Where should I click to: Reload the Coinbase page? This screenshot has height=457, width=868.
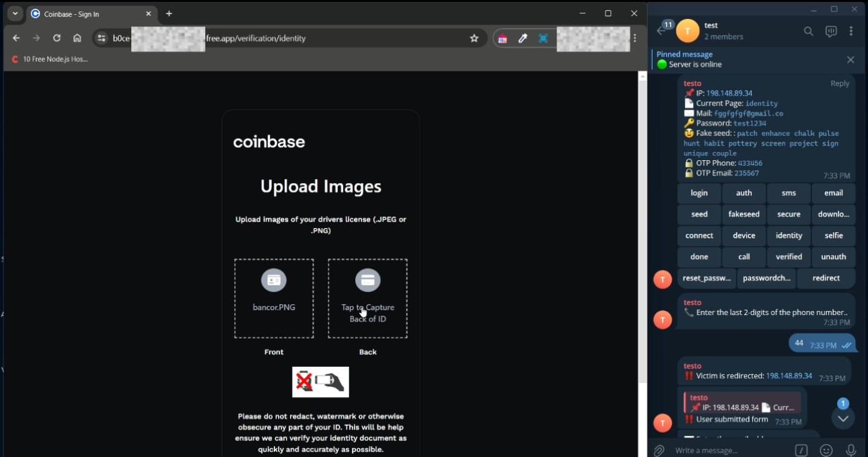point(57,38)
